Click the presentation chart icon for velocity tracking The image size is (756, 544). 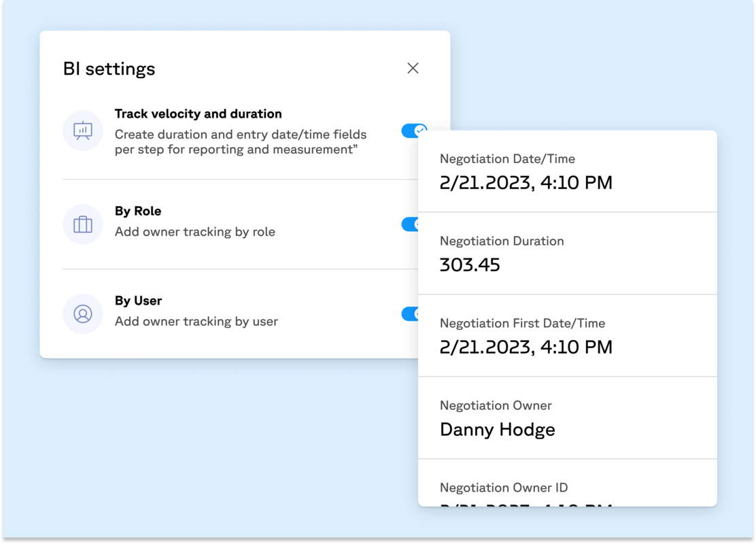pyautogui.click(x=83, y=131)
